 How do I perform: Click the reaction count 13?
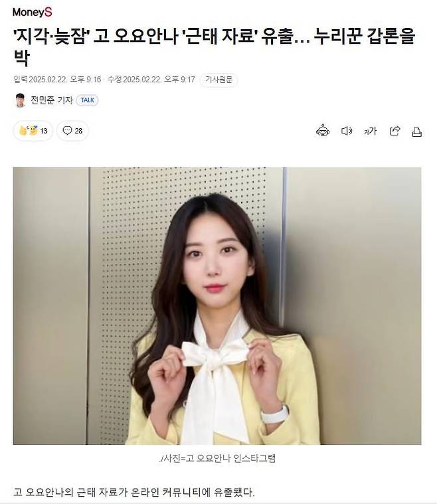pos(44,131)
